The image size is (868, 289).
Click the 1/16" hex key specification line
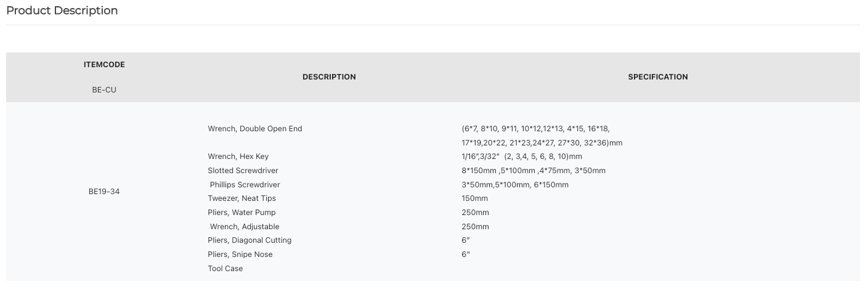tap(522, 157)
